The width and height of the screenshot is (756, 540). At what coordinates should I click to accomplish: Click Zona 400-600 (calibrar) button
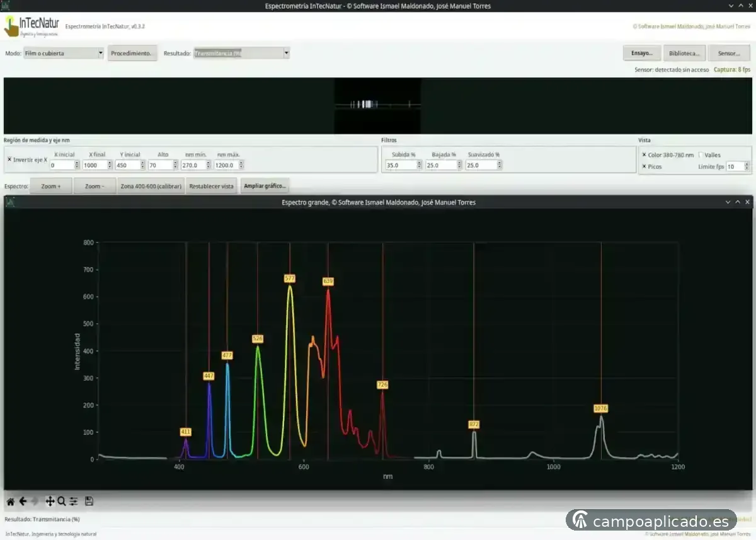(x=151, y=187)
